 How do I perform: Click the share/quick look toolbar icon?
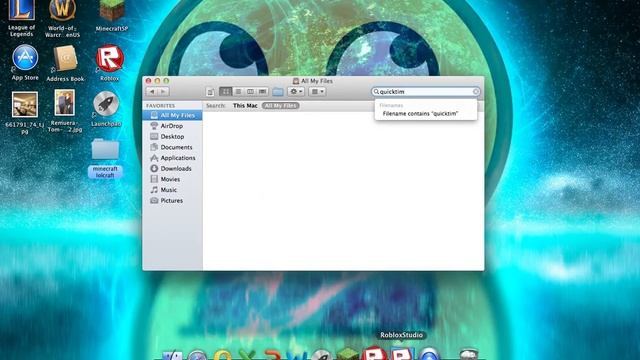click(211, 92)
